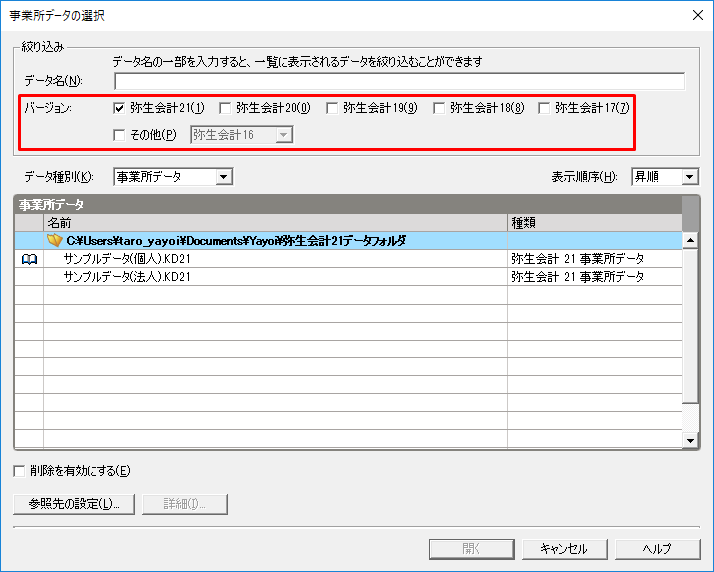Enable the その他 checkbox
The width and height of the screenshot is (714, 572).
(120, 134)
